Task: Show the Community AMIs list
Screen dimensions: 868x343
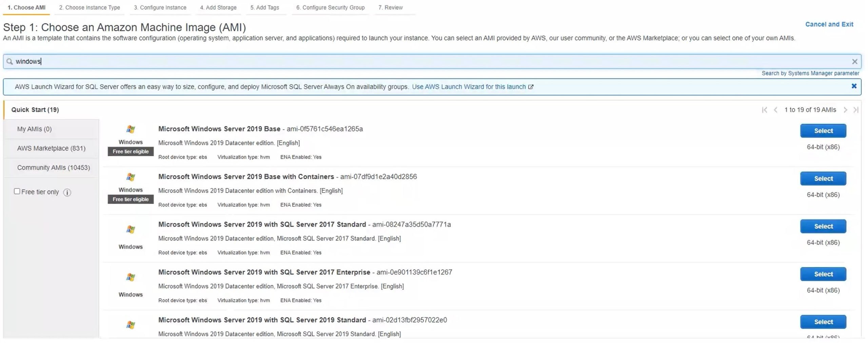Action: 53,168
